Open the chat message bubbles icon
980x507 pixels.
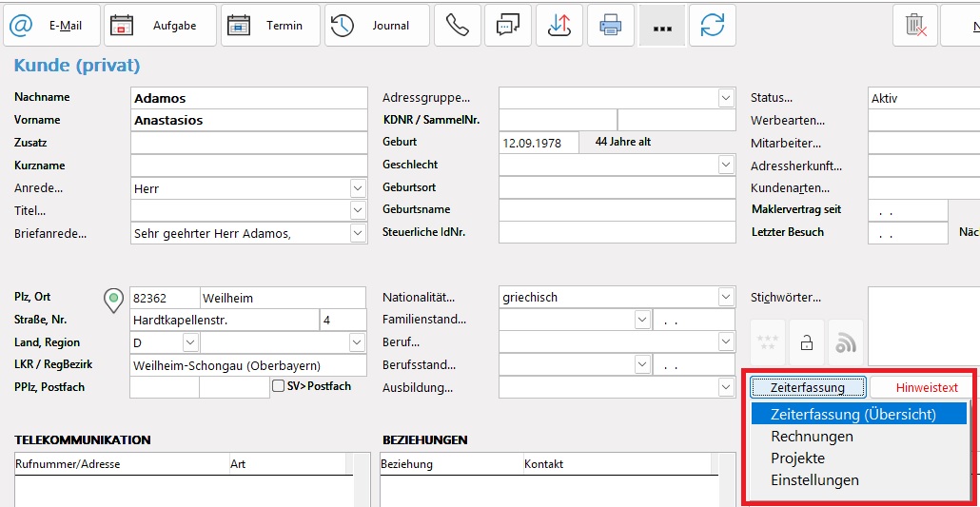click(508, 26)
